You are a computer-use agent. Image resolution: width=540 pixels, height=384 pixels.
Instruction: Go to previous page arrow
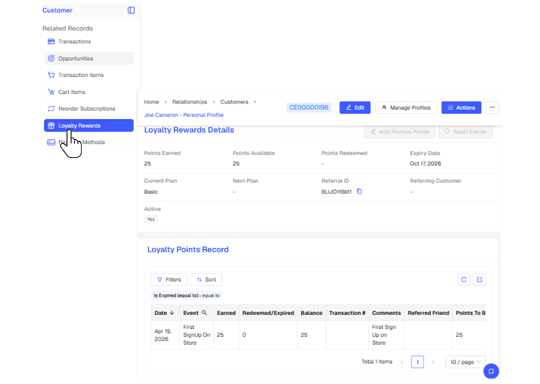click(x=402, y=362)
